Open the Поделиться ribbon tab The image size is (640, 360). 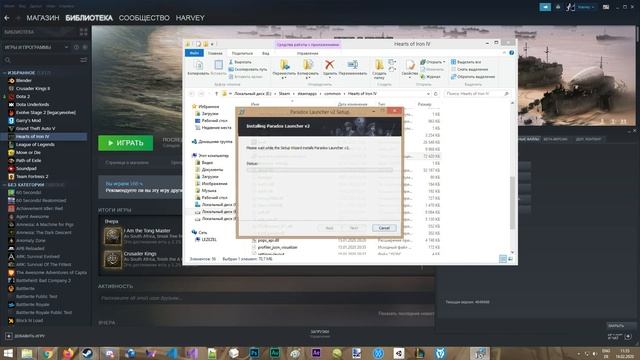tap(242, 53)
